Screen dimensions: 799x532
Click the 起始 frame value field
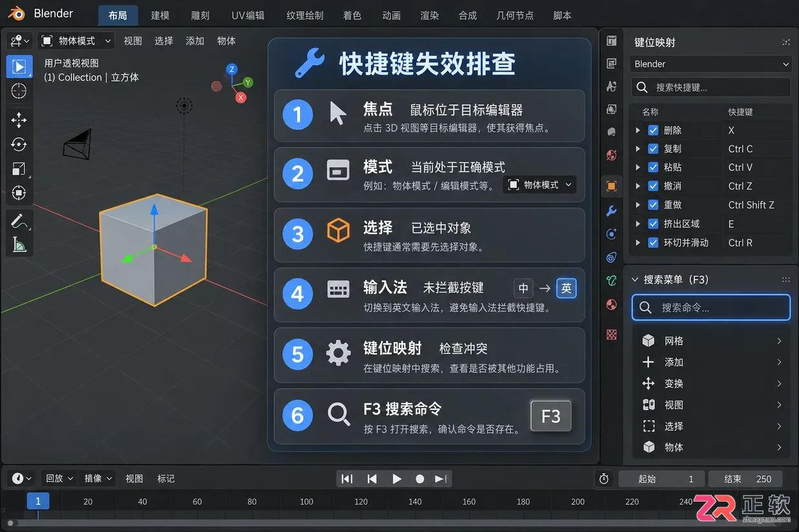[x=662, y=479]
